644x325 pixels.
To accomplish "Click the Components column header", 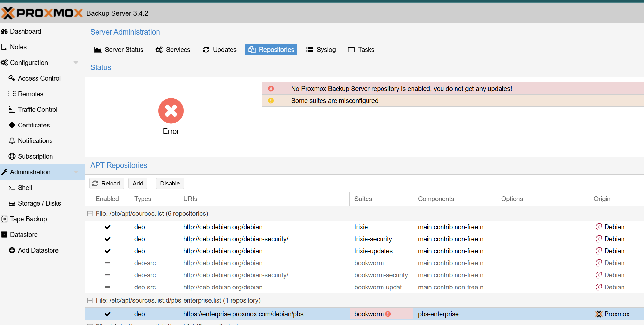I will 455,199.
